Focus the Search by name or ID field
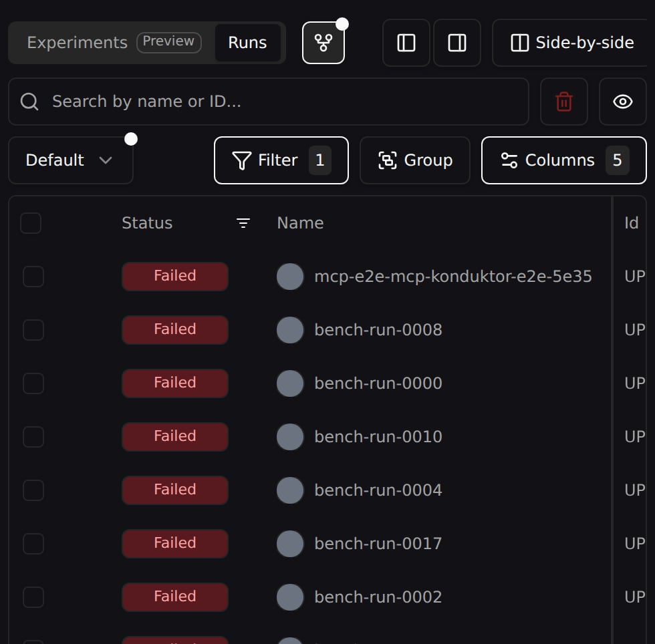 pos(269,102)
